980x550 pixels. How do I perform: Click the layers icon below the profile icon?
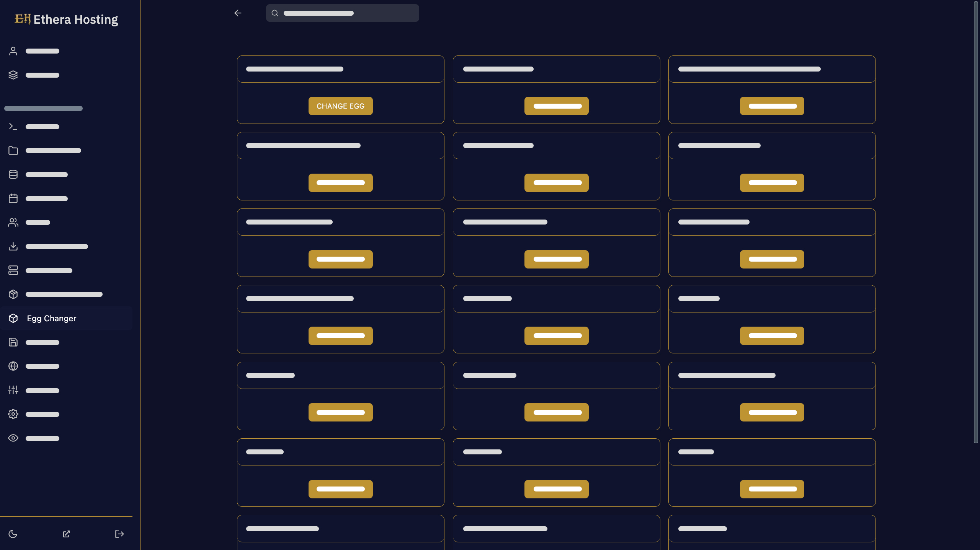tap(13, 75)
